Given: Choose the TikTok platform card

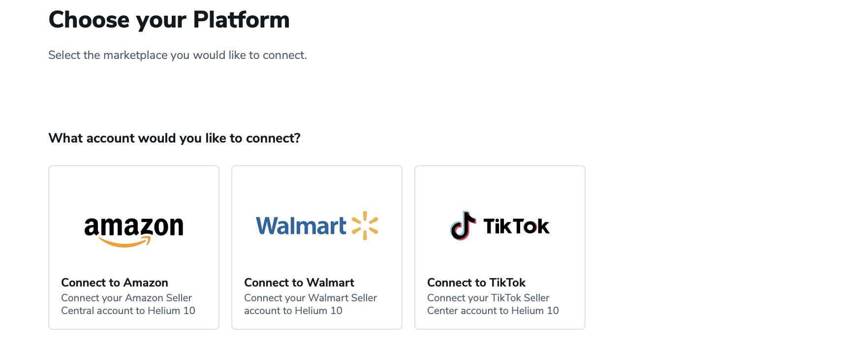Looking at the screenshot, I should pos(500,247).
